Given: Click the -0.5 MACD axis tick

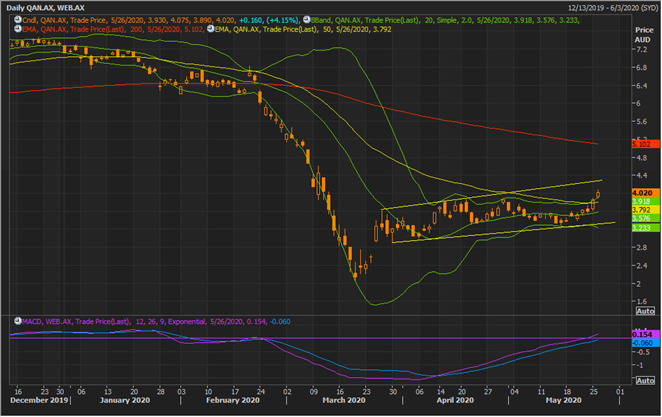Looking at the screenshot, I should pos(642,352).
